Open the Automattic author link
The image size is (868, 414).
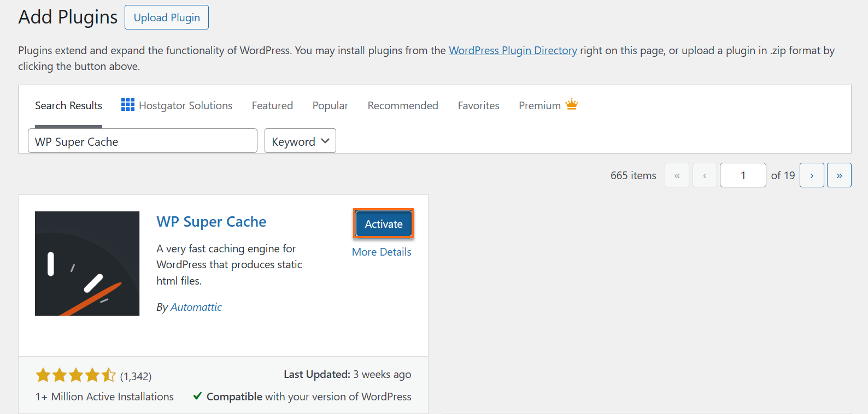(x=196, y=307)
